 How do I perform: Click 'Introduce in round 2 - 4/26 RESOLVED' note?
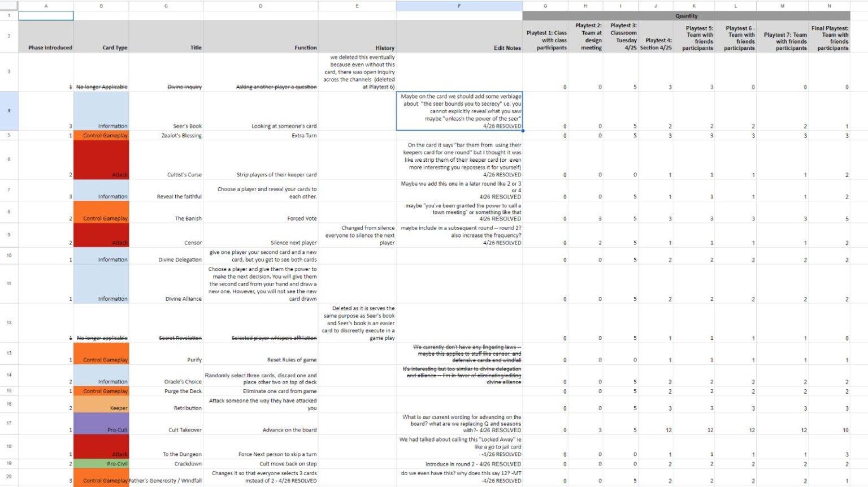click(x=459, y=464)
